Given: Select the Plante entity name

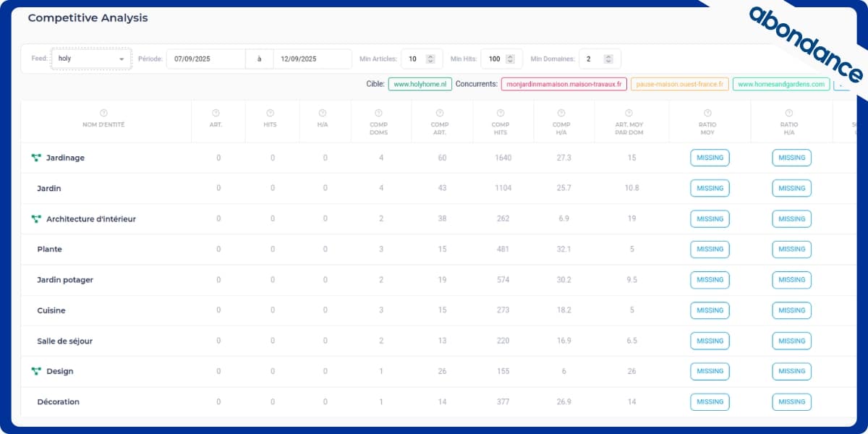Looking at the screenshot, I should (x=50, y=249).
